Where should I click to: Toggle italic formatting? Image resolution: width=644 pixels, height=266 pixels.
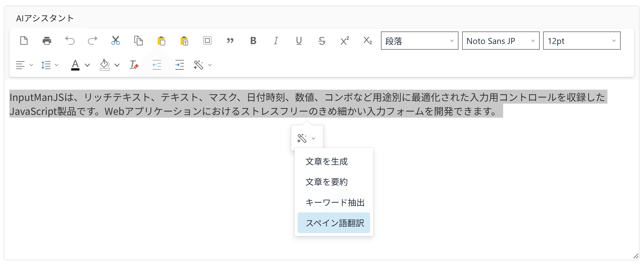[276, 40]
